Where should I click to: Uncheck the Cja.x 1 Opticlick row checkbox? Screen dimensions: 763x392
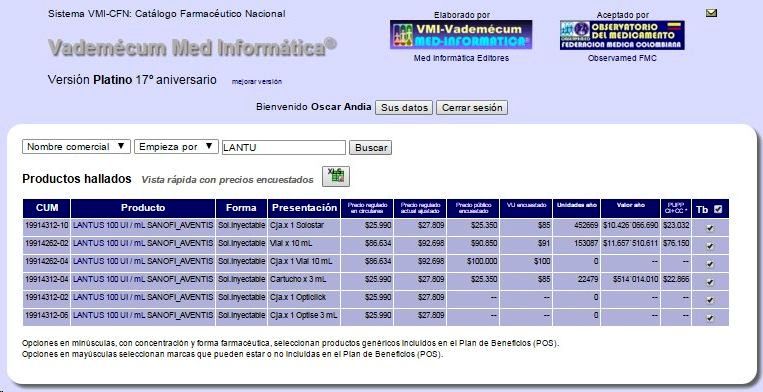[710, 300]
